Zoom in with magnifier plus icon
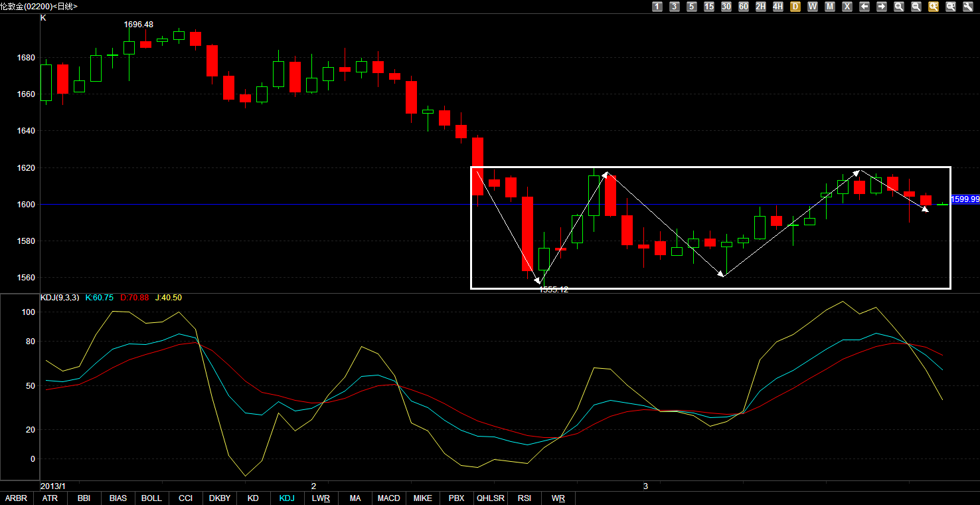Screen dimensions: 980x505 pos(899,6)
